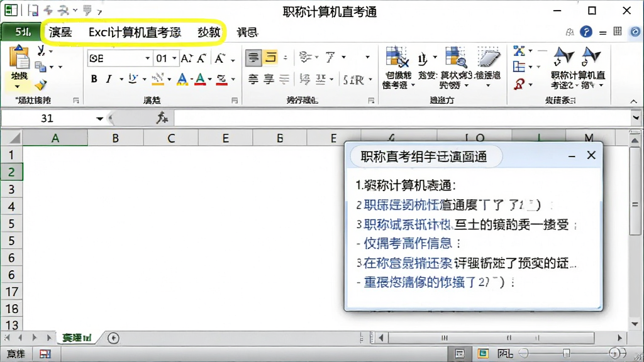
Task: Click the Copy icon in clipboard group
Action: click(40, 67)
